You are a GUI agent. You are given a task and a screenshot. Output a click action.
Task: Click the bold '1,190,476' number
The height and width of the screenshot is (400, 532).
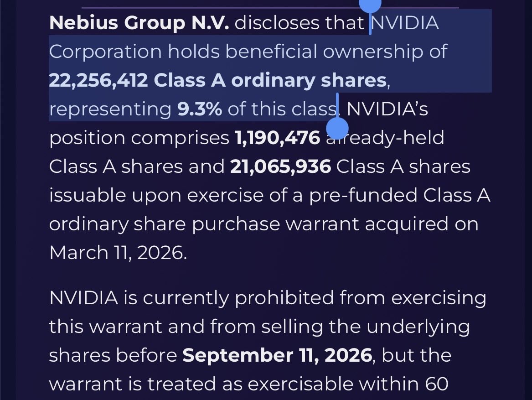(x=277, y=138)
